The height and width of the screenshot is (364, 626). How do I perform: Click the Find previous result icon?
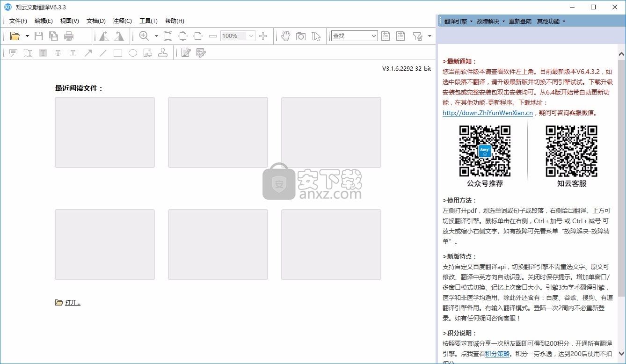pos(386,36)
